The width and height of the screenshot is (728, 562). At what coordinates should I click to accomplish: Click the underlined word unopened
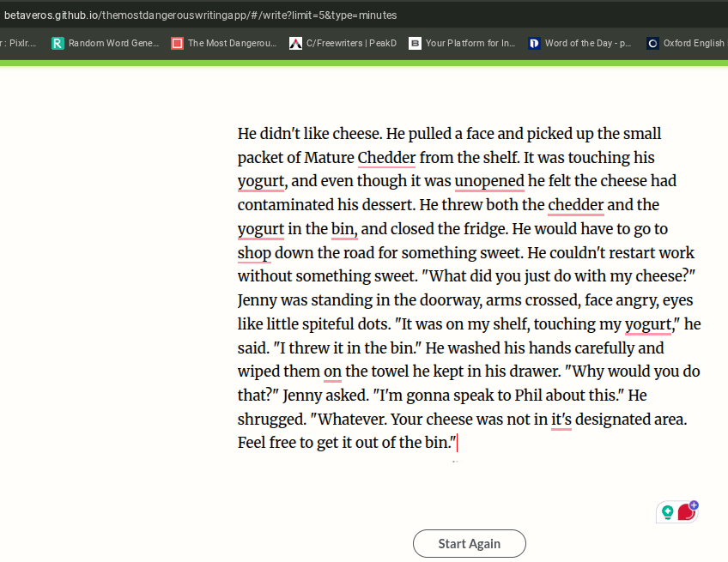pos(489,181)
